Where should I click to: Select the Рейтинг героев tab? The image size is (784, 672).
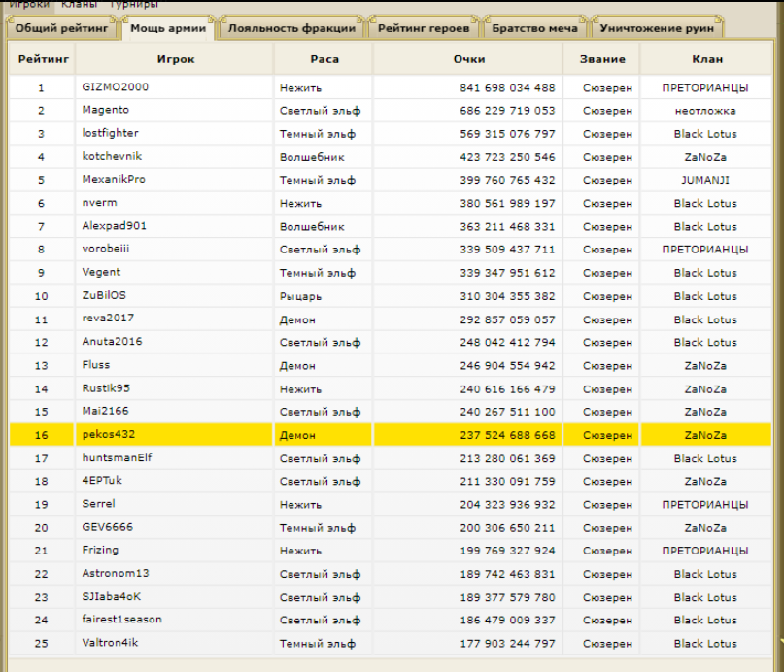(423, 28)
